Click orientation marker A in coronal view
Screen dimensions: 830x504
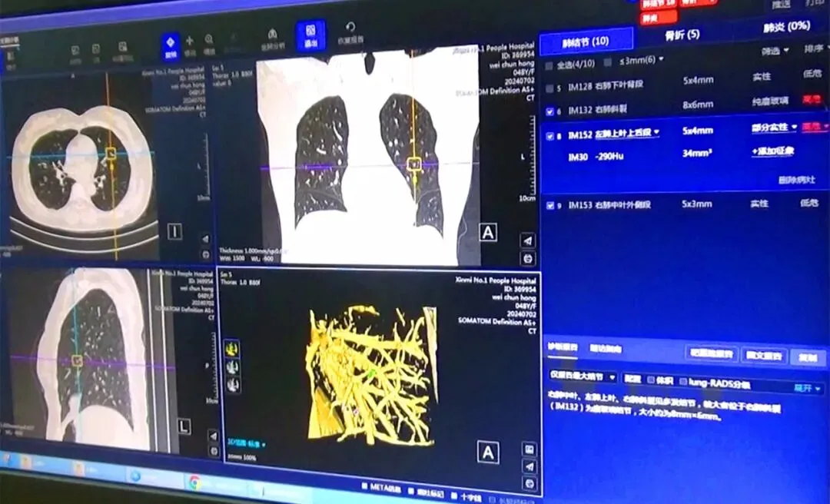(x=487, y=232)
